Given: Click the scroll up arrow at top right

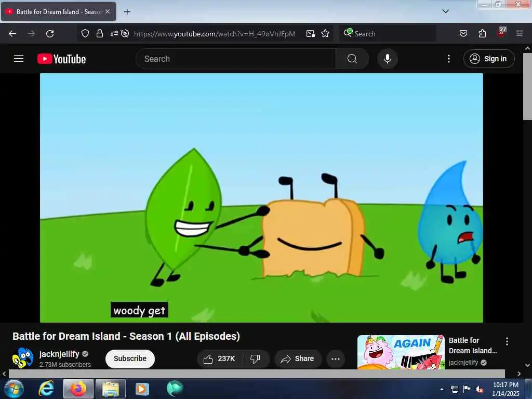Looking at the screenshot, I should point(528,48).
